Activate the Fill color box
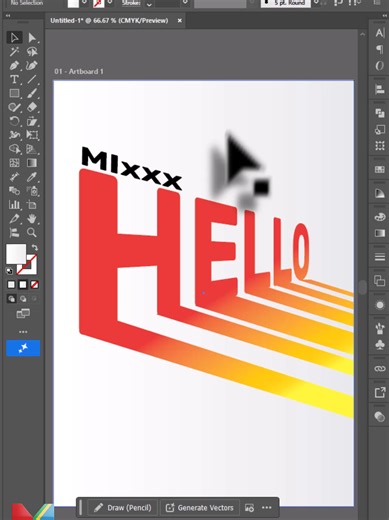Viewport: 389px width, 520px height. 16,254
